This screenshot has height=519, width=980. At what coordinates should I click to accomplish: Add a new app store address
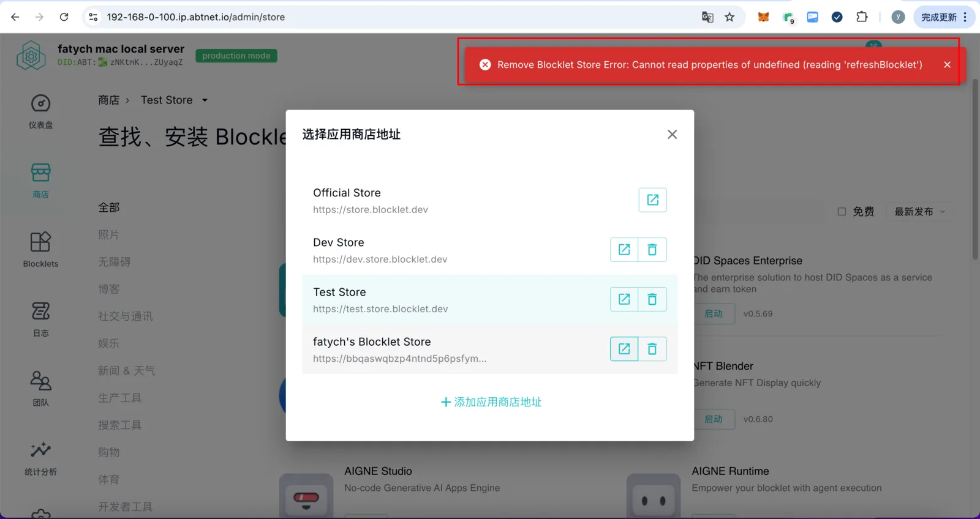[491, 402]
